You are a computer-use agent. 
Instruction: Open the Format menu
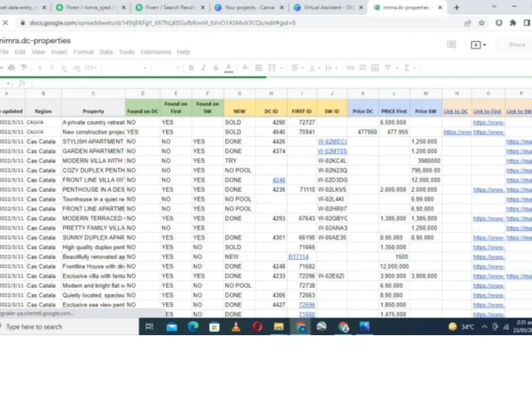tap(84, 52)
